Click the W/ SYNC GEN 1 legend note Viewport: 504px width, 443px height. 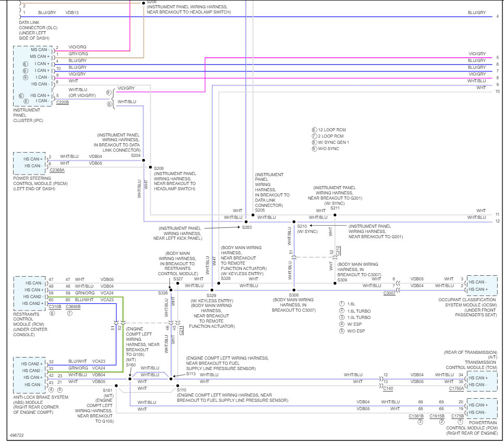coord(334,142)
